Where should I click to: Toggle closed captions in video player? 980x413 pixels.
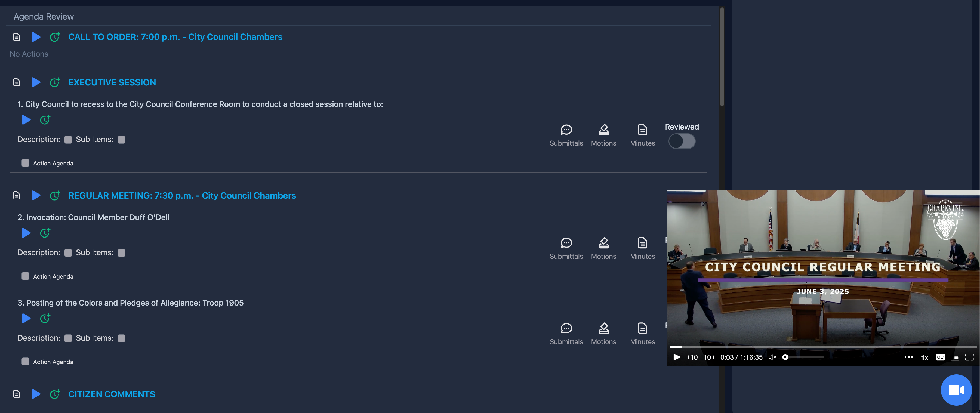click(x=940, y=357)
